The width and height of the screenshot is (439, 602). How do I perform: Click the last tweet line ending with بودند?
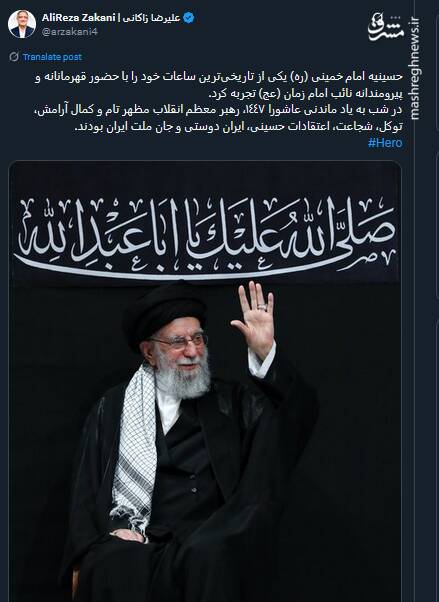pos(239,127)
